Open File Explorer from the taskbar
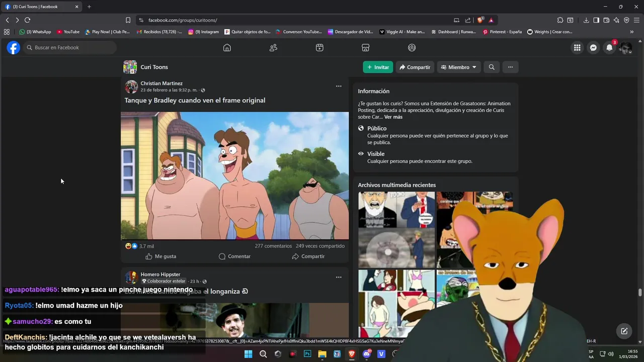The width and height of the screenshot is (644, 362). (x=322, y=354)
